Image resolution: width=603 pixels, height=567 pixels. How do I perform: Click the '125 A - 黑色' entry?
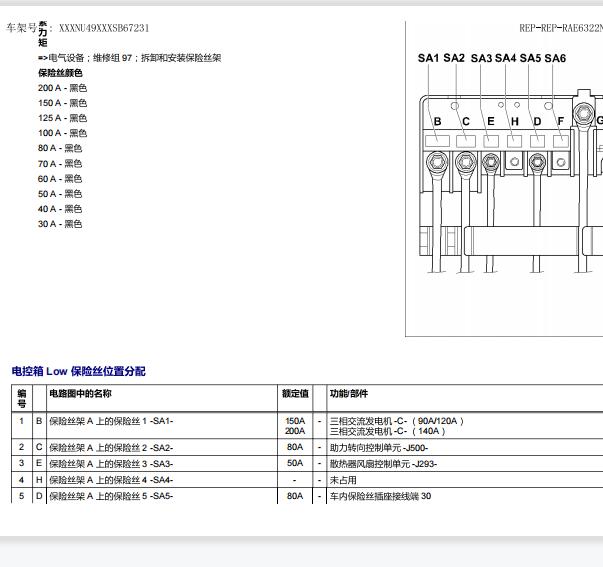[x=62, y=118]
